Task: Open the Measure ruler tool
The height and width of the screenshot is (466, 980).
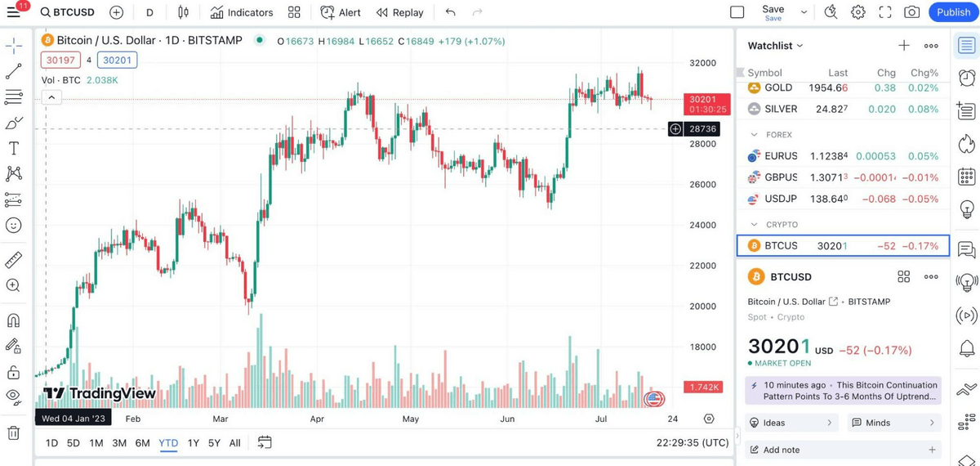Action: [14, 260]
